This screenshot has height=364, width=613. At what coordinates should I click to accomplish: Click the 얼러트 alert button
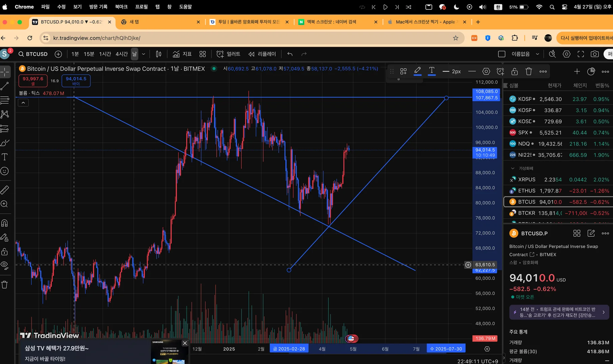point(228,54)
